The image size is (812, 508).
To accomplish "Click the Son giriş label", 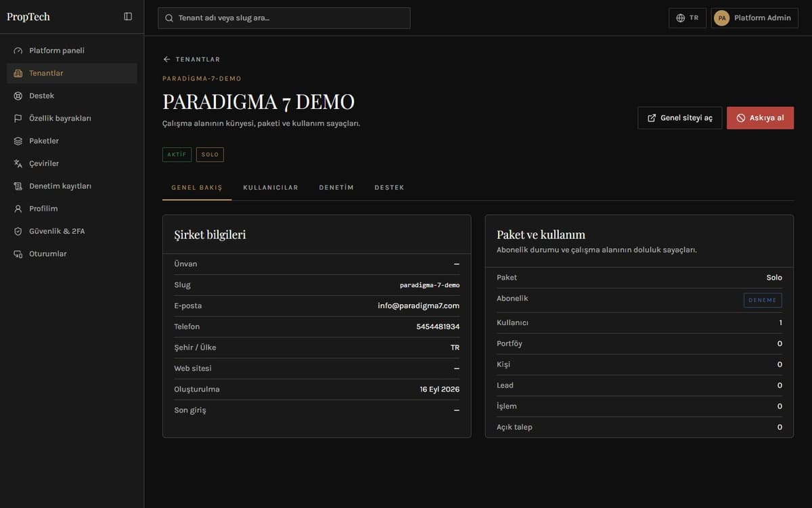I will tap(190, 410).
